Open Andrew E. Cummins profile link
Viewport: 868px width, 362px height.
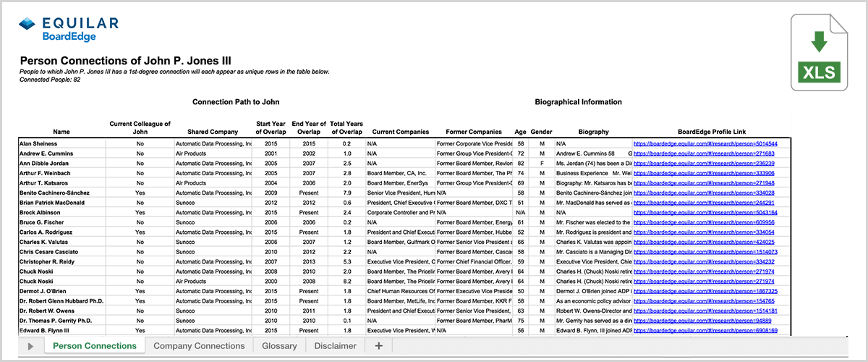coord(704,153)
